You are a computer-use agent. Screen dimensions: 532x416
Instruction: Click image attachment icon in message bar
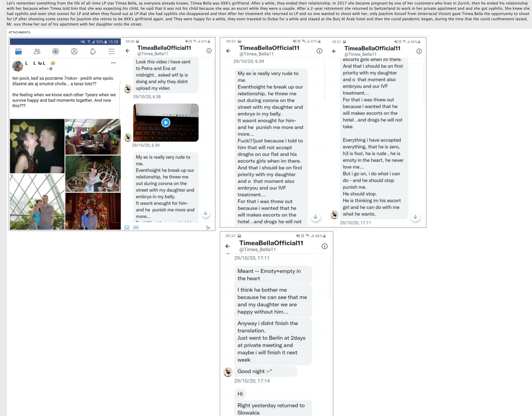point(127,228)
